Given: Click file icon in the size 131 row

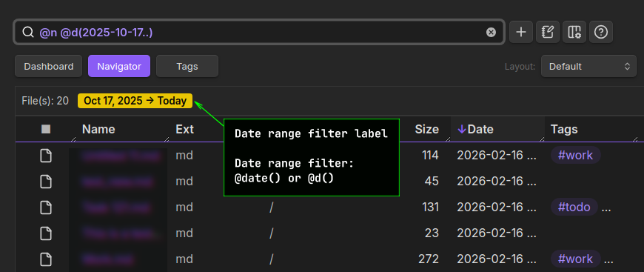Looking at the screenshot, I should pos(46,208).
